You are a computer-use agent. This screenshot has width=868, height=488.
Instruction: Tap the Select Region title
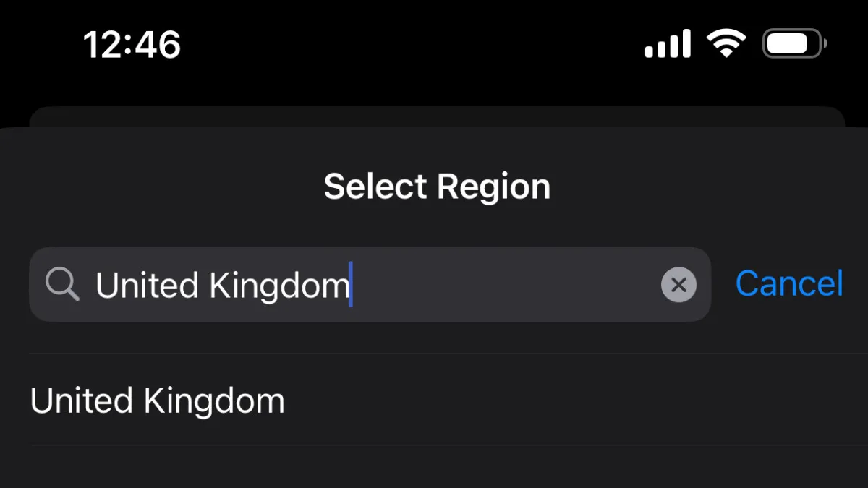[x=437, y=187]
